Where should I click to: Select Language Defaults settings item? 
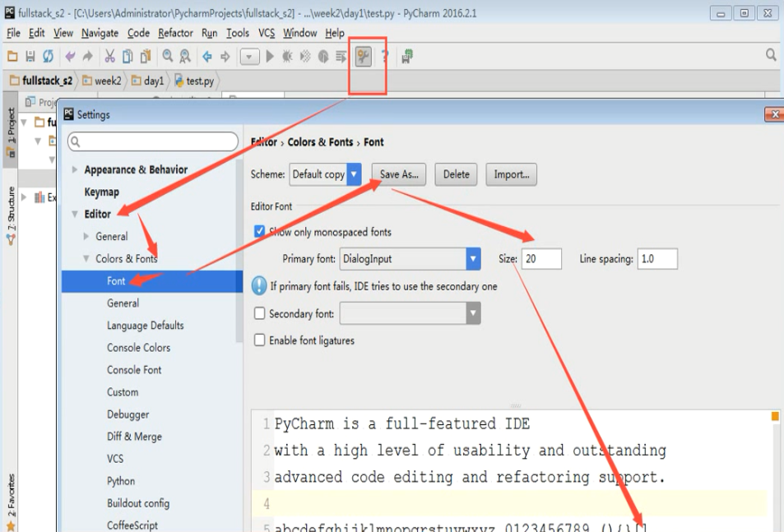coord(145,326)
